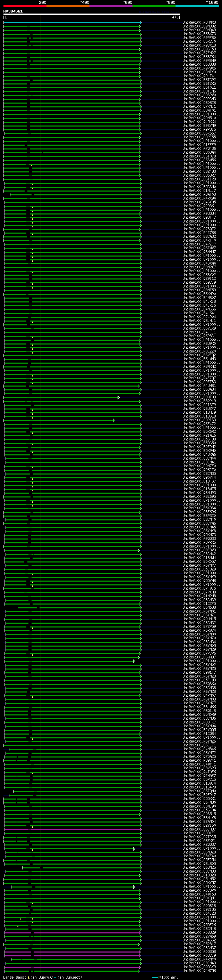Click hit label UniRef100_A7TPC5
Image resolution: width=222 pixels, height=980 pixels.
tap(199, 837)
